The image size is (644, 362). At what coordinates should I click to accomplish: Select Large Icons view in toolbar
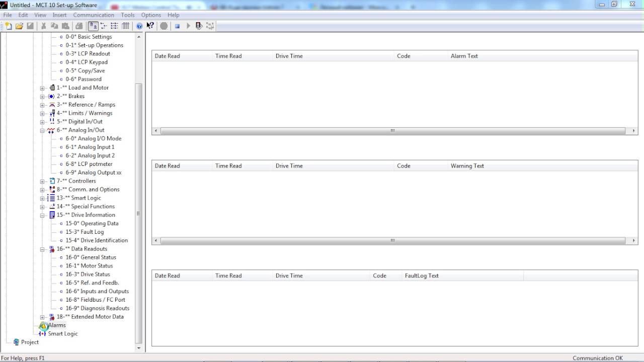pos(93,26)
